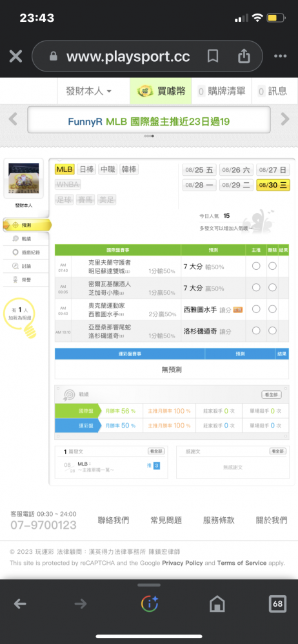Tap 看全部 in the 感謝文 box
The image size is (298, 644).
(x=278, y=451)
